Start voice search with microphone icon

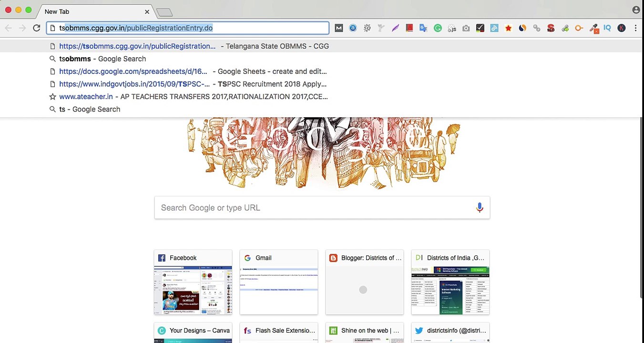tap(480, 208)
